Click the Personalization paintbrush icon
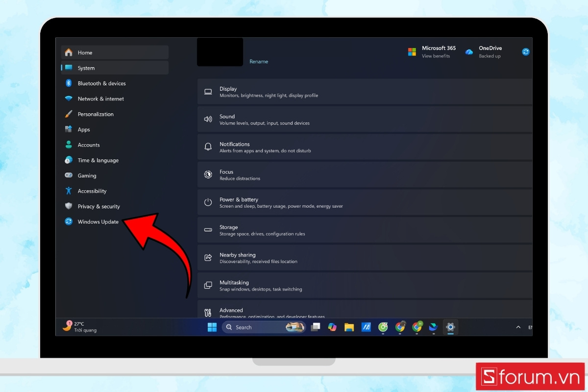 pos(69,114)
